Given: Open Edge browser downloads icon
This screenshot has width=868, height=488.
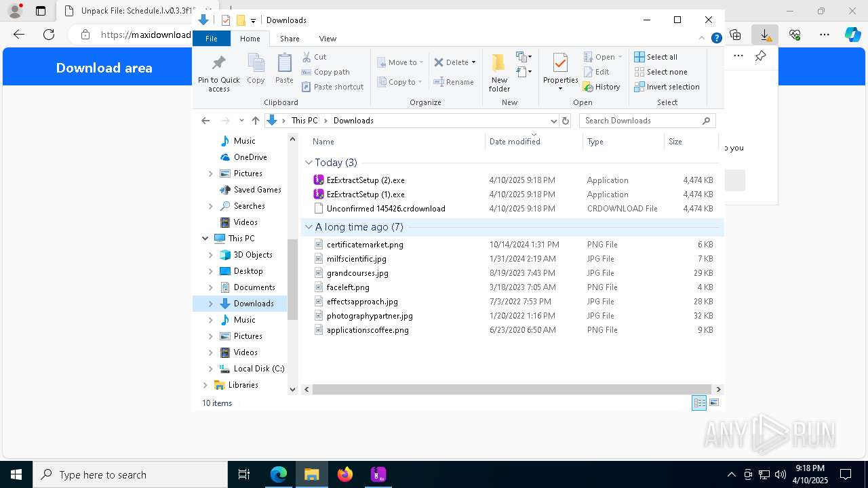Looking at the screenshot, I should (x=765, y=35).
